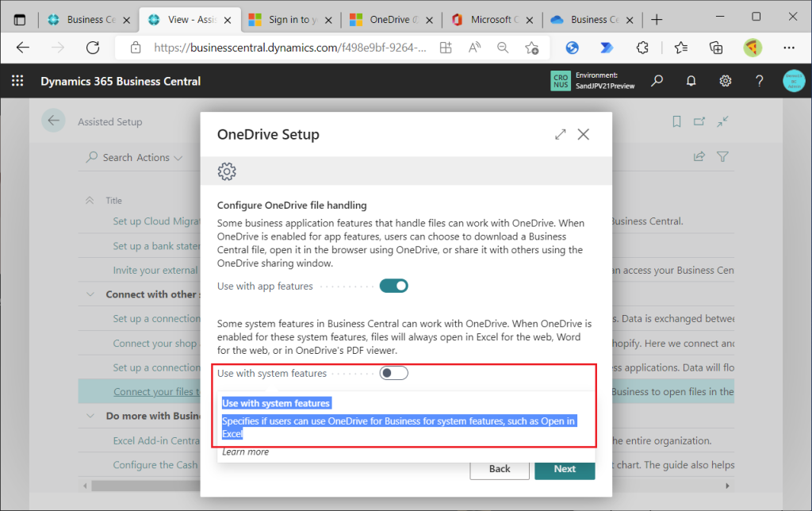Image resolution: width=812 pixels, height=511 pixels.
Task: Collapse the Assisted Setup page view
Action: coord(722,121)
